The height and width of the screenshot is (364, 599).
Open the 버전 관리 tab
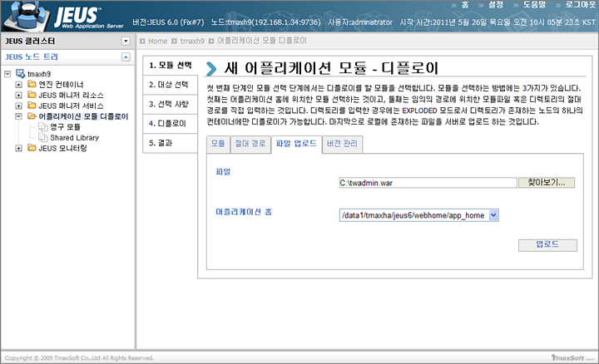point(342,144)
